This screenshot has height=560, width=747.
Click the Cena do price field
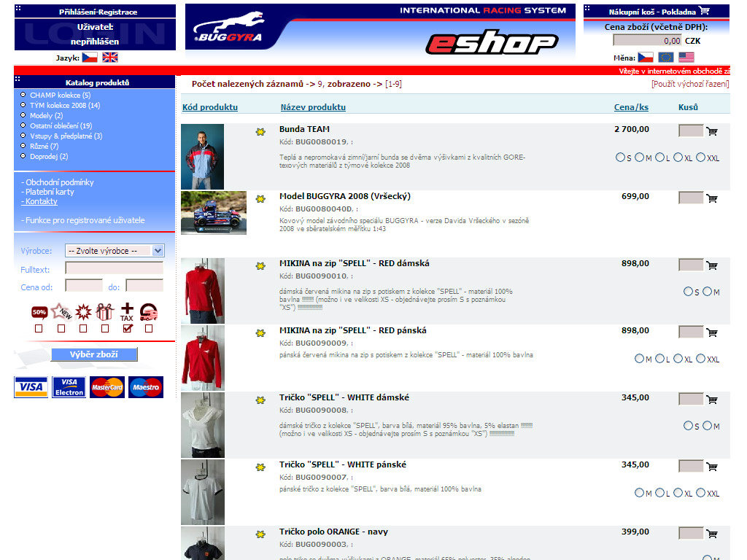(145, 286)
